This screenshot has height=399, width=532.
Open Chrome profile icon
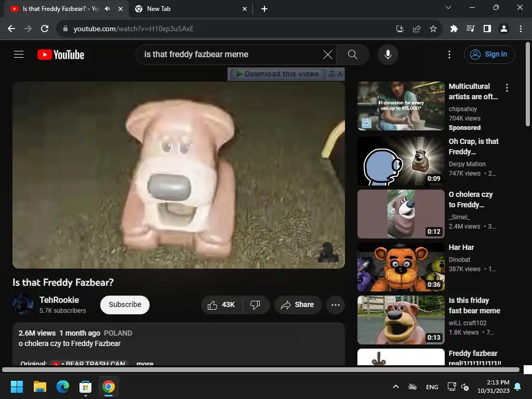(504, 29)
